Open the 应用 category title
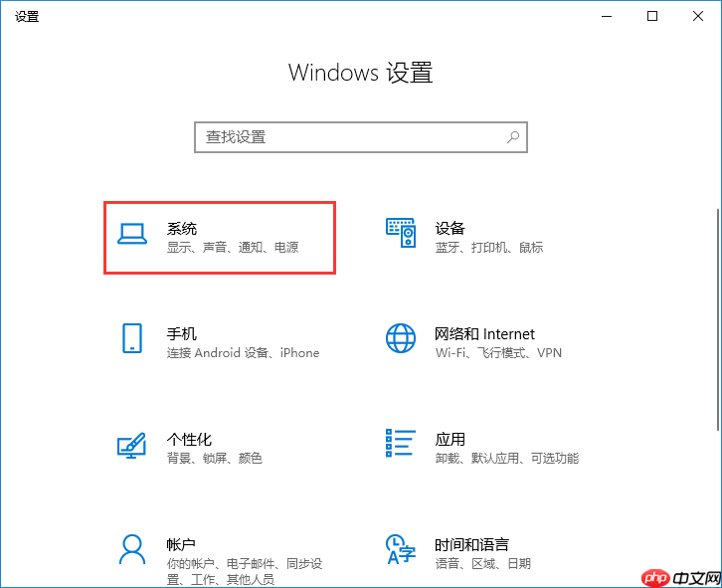 coord(451,439)
